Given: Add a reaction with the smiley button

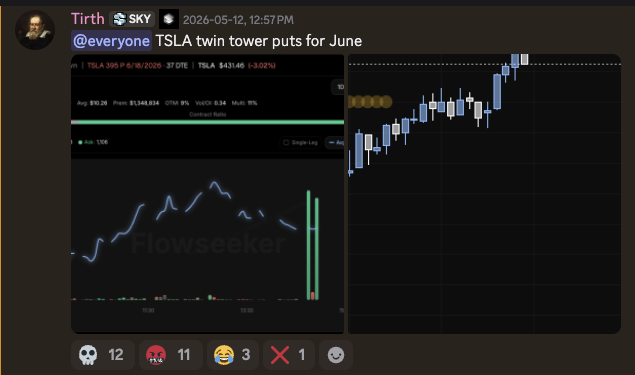Looking at the screenshot, I should (336, 355).
